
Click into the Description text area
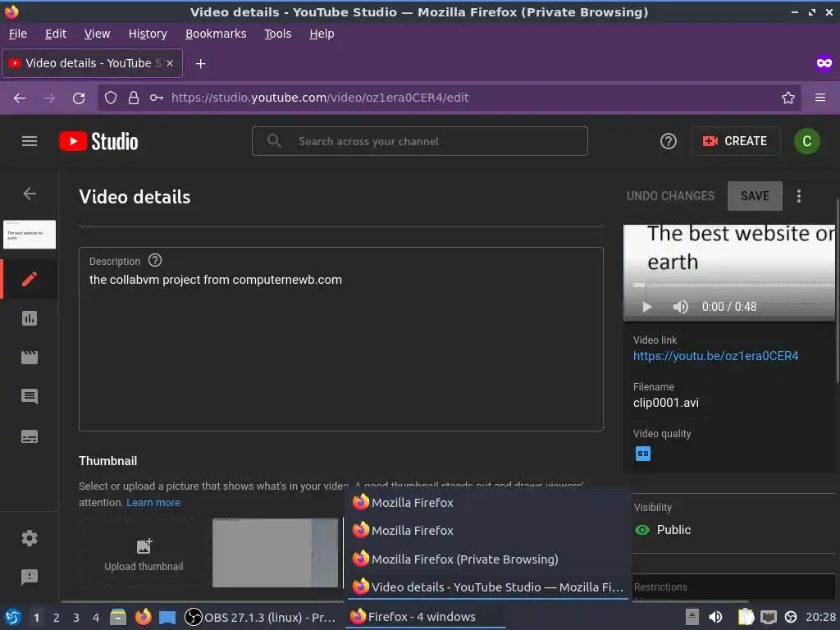341,339
